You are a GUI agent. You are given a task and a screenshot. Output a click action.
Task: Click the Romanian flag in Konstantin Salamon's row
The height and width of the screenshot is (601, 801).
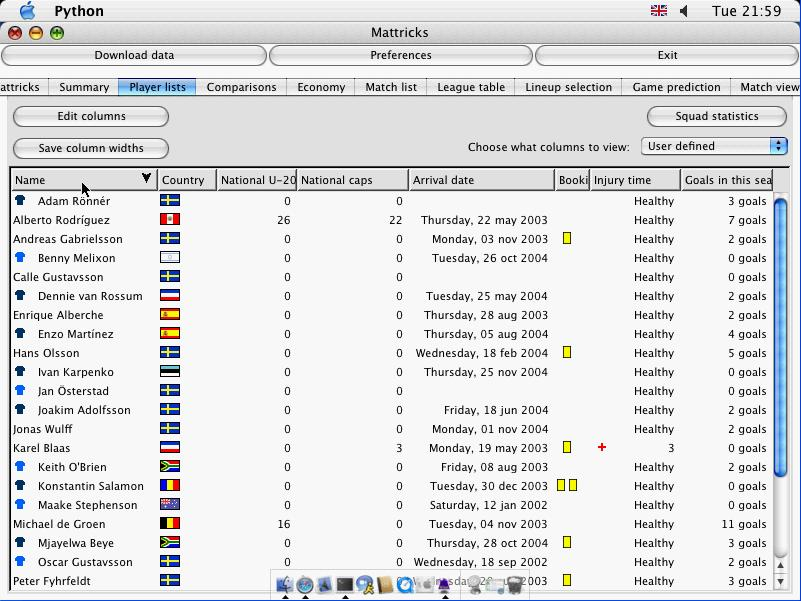[x=170, y=485]
